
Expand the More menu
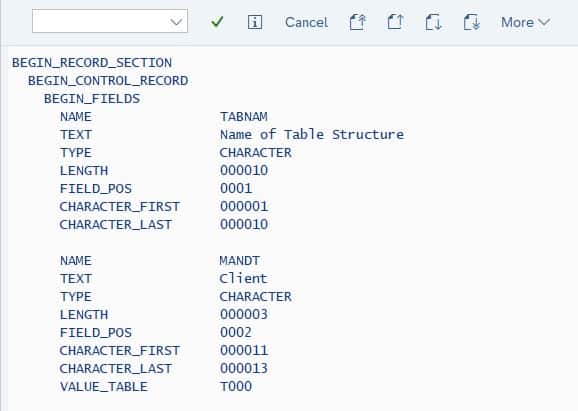coord(525,22)
